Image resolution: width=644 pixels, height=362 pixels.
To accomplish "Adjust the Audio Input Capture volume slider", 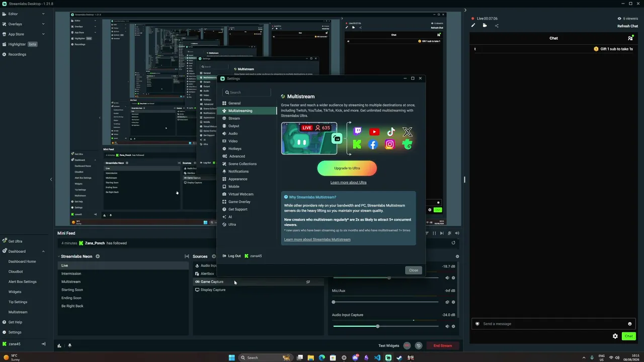I will [x=385, y=326].
